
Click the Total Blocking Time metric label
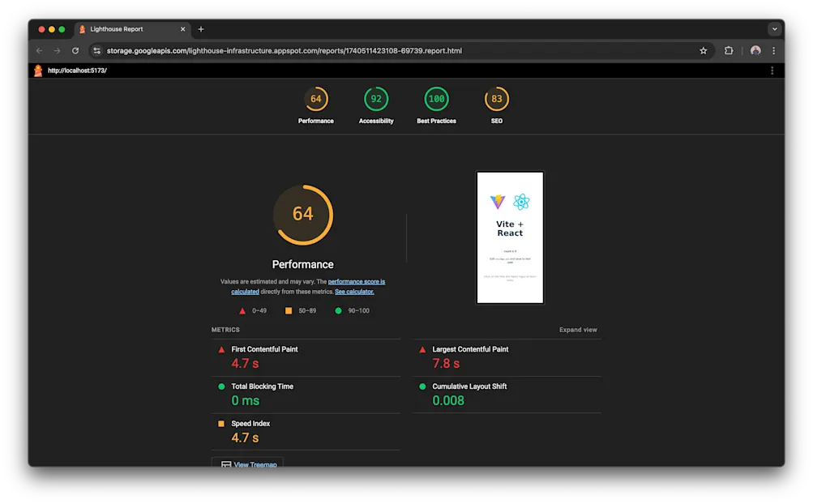pos(263,387)
